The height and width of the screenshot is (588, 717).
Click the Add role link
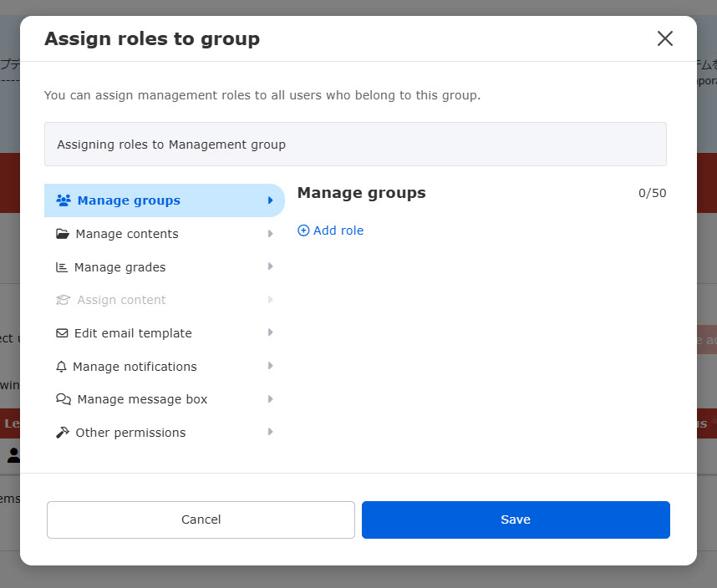(338, 231)
